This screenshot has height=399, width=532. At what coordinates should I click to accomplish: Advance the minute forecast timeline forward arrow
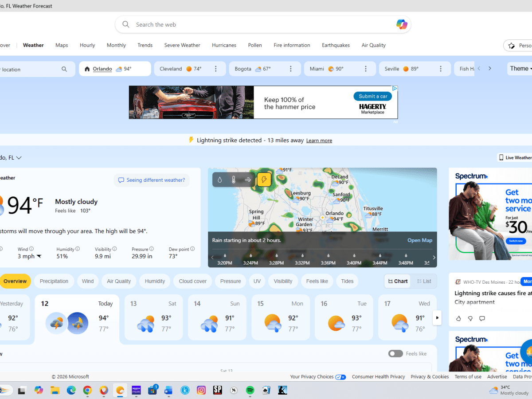point(434,258)
